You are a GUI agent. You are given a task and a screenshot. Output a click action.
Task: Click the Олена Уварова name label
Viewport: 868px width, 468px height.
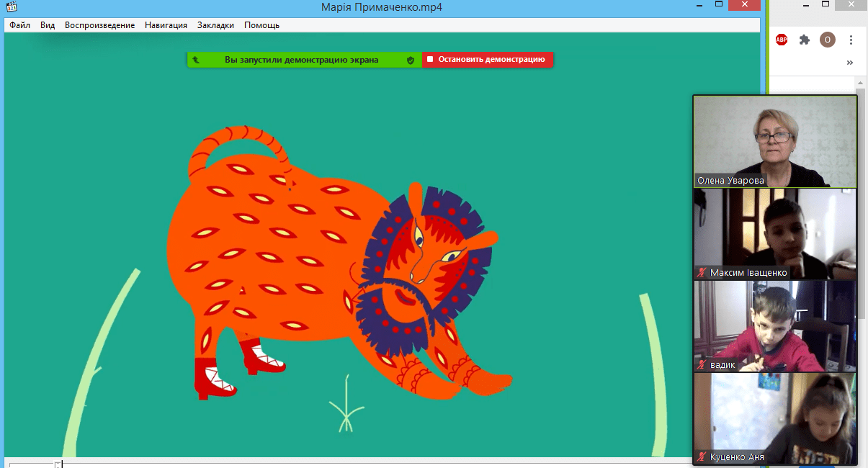(x=730, y=181)
